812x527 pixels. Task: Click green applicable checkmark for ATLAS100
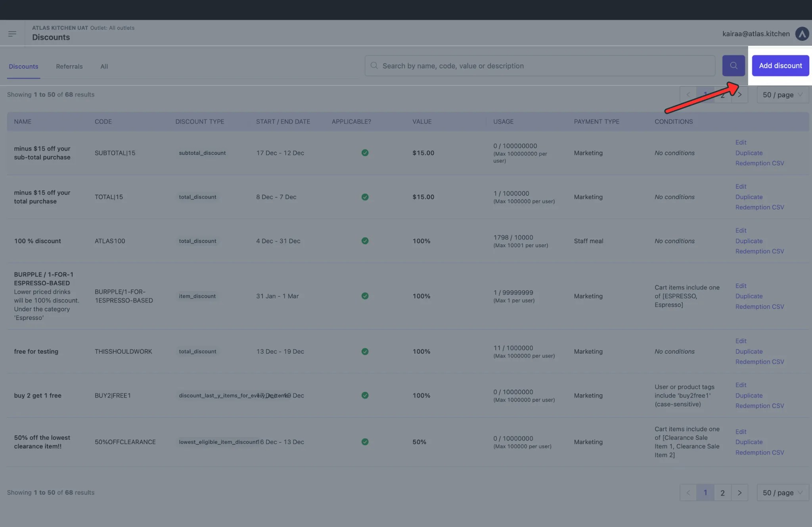pyautogui.click(x=365, y=241)
